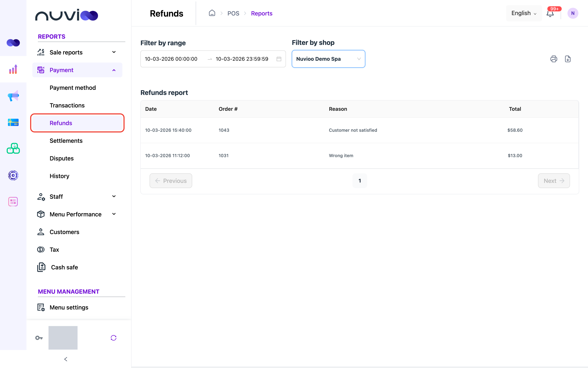The height and width of the screenshot is (368, 588).
Task: Collapse the Payment section
Action: (77, 70)
